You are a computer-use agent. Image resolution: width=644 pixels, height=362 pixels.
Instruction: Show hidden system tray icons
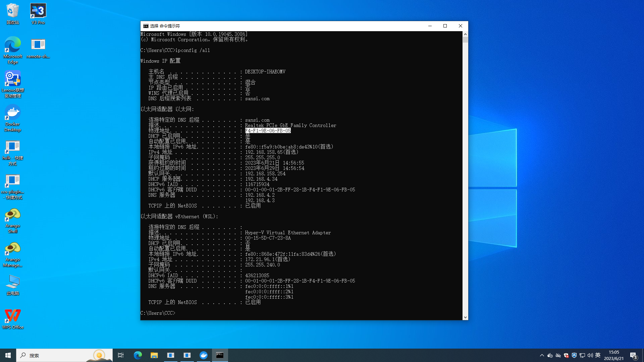[542, 355]
